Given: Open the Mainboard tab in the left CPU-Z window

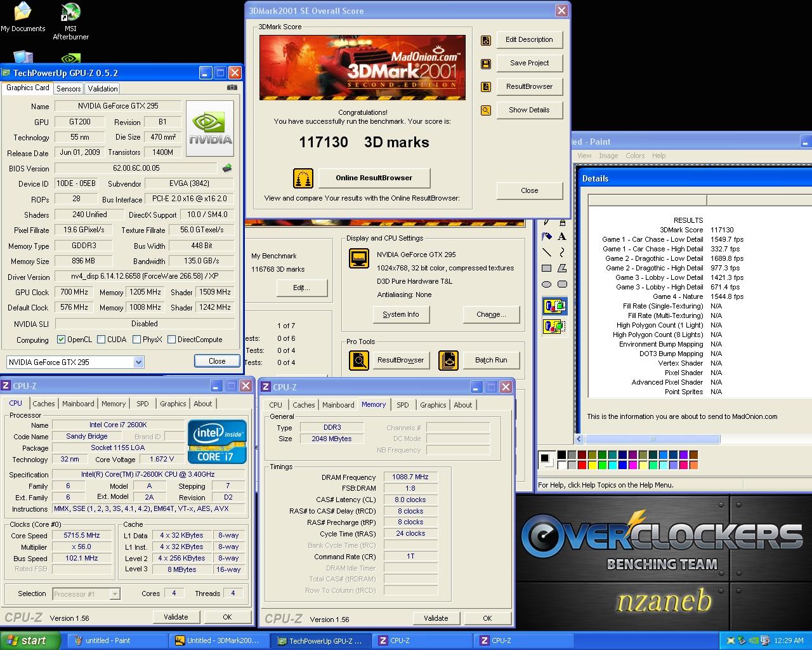Looking at the screenshot, I should (78, 404).
